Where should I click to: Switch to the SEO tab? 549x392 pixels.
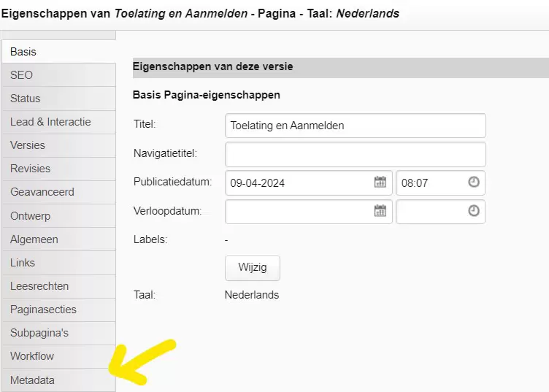pyautogui.click(x=58, y=75)
